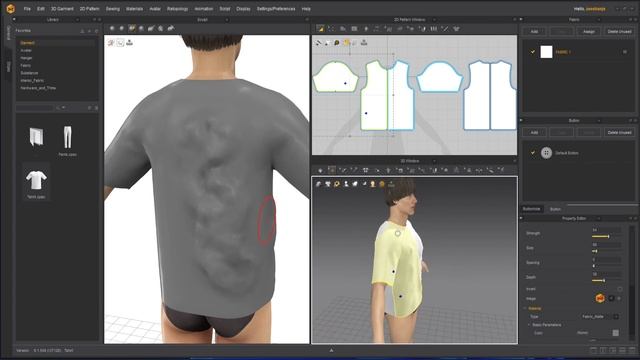
Task: Open the 2D Pattern Window title dropdown
Action: (434, 20)
